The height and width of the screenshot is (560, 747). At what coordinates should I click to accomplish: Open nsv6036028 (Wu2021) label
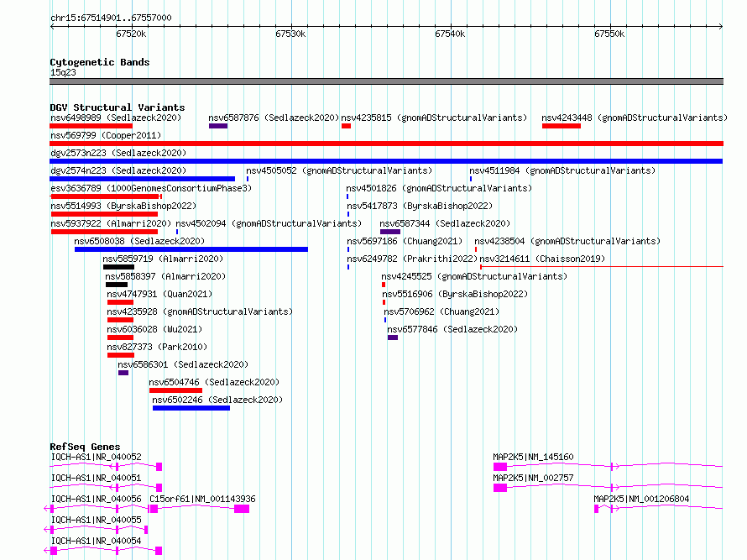tap(154, 329)
